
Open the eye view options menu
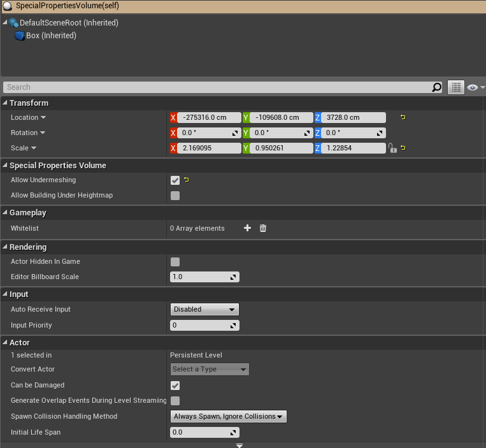pos(475,87)
